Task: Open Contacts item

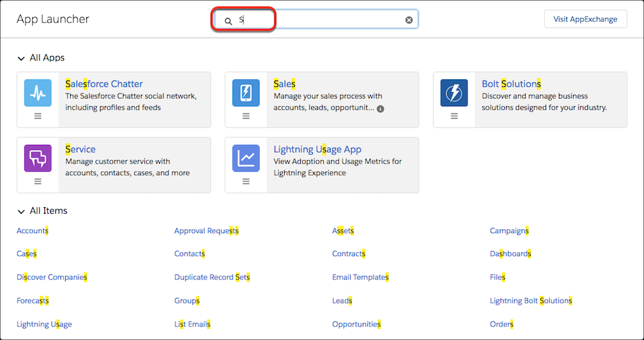Action: [189, 254]
